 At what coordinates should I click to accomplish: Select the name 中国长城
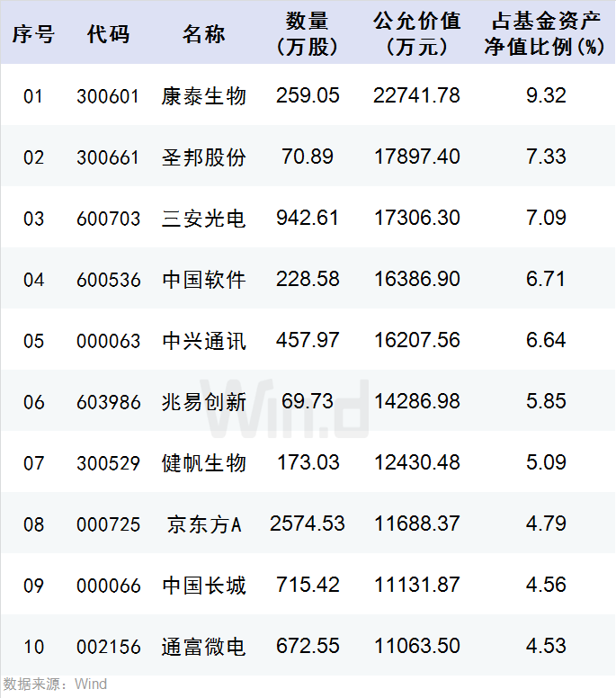tap(204, 586)
